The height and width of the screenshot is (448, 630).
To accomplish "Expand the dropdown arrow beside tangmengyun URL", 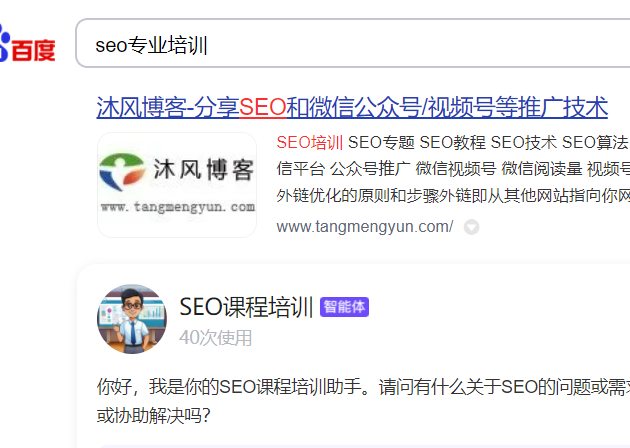I will click(471, 227).
